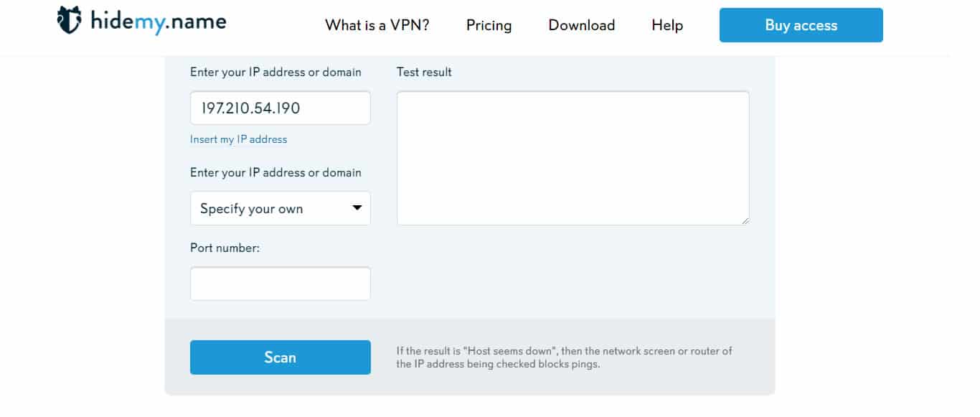
Task: Focus the IP field showing 197.210.54.190
Action: (281, 108)
